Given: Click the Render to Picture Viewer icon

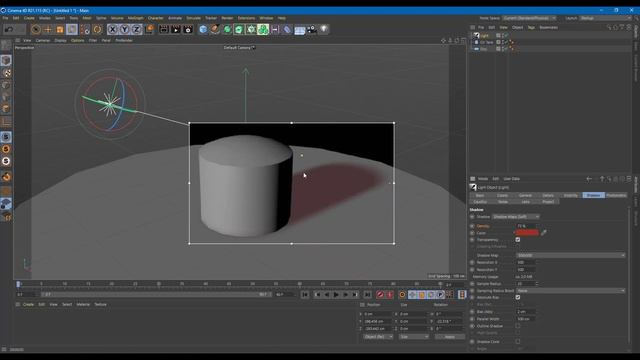Looking at the screenshot, I should coord(176,29).
